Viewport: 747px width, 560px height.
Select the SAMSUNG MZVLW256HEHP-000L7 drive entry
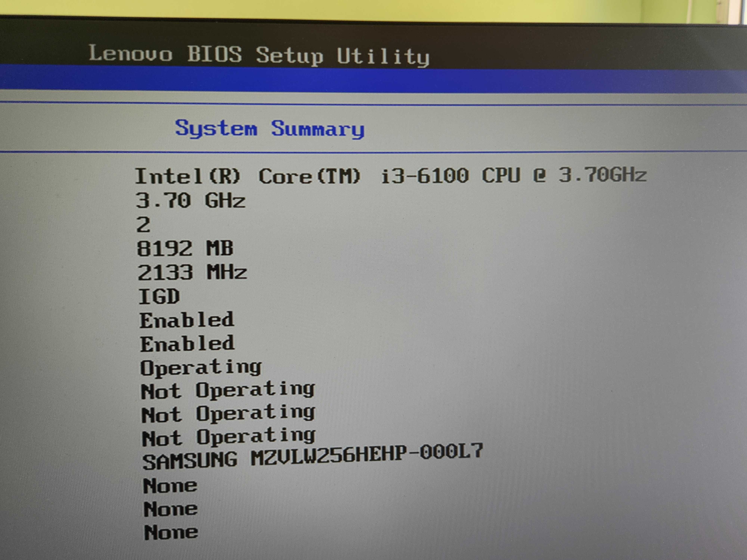click(313, 457)
